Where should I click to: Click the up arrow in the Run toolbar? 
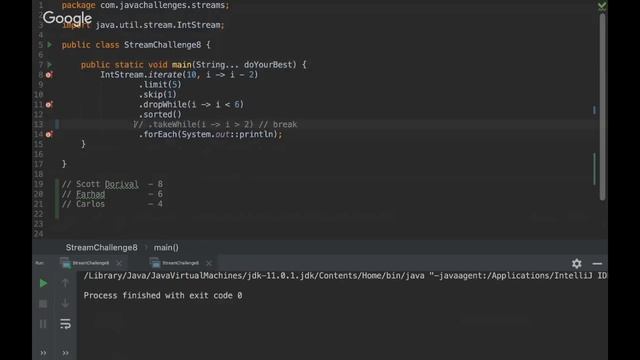65,283
